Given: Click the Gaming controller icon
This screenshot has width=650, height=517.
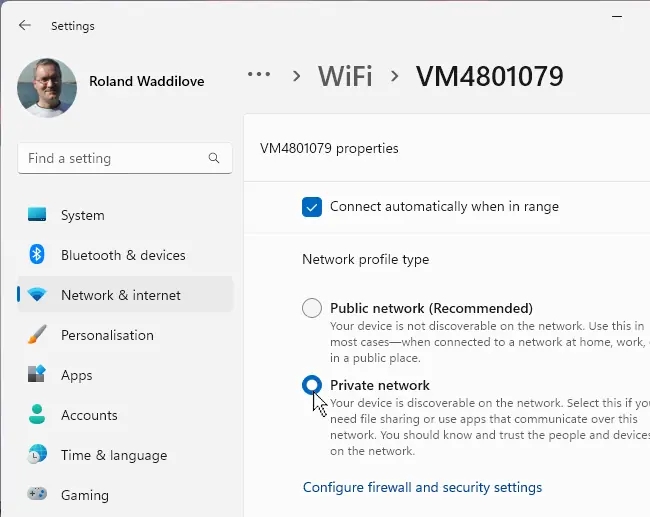Looking at the screenshot, I should coord(37,494).
